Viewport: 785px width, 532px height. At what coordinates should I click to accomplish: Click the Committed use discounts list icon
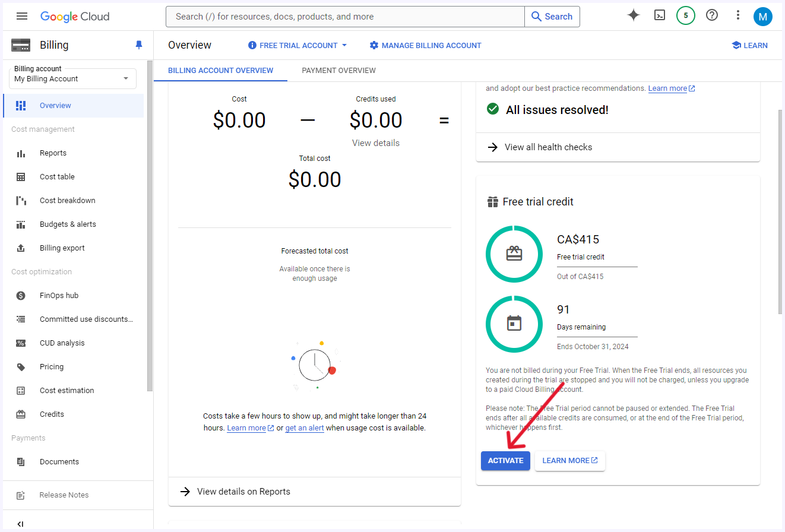click(x=21, y=319)
